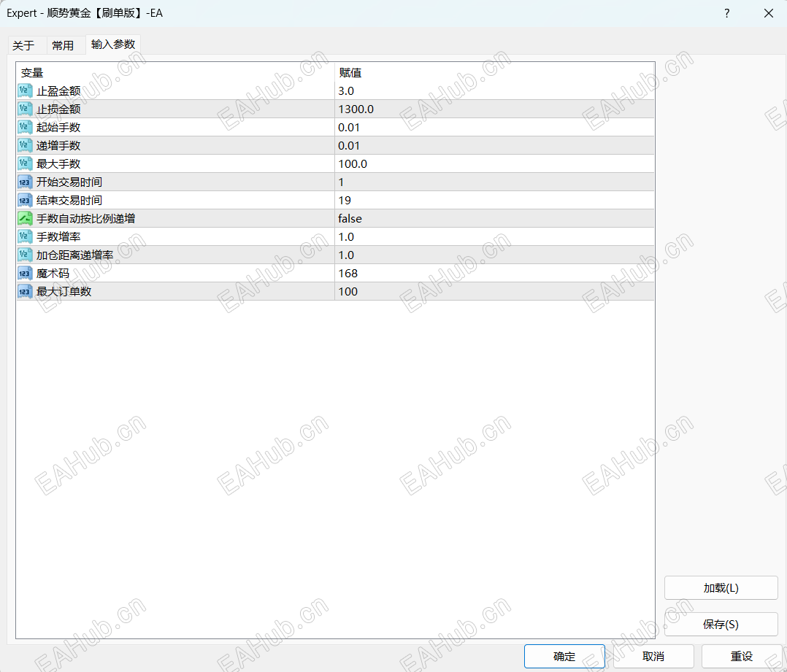The image size is (787, 672).
Task: Click the 递增手数 row icon
Action: 23,145
